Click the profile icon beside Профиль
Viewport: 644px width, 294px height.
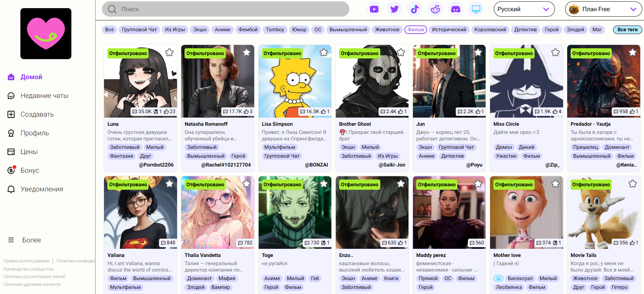[x=11, y=133]
